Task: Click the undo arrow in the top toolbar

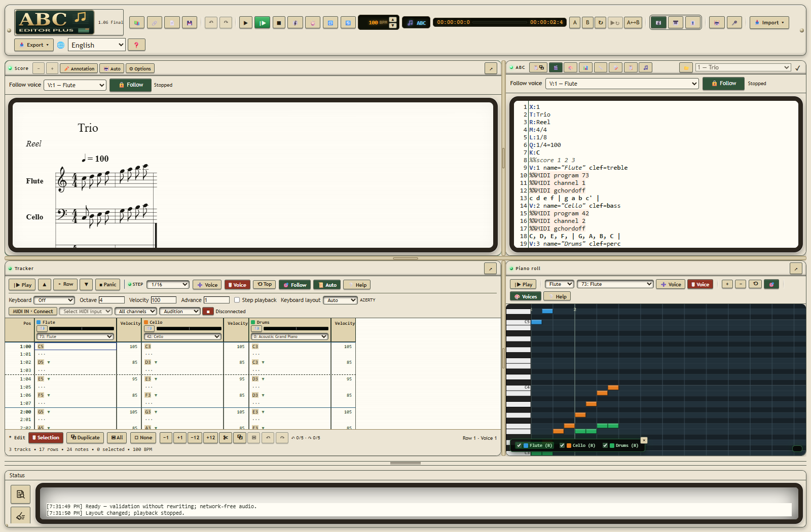Action: pos(211,22)
